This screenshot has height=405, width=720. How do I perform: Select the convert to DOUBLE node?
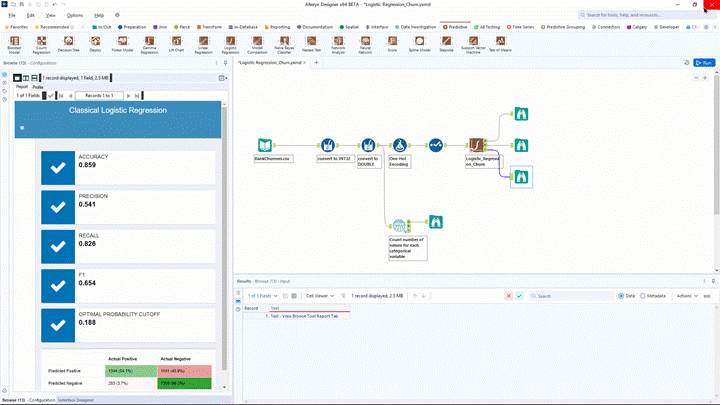(x=368, y=145)
